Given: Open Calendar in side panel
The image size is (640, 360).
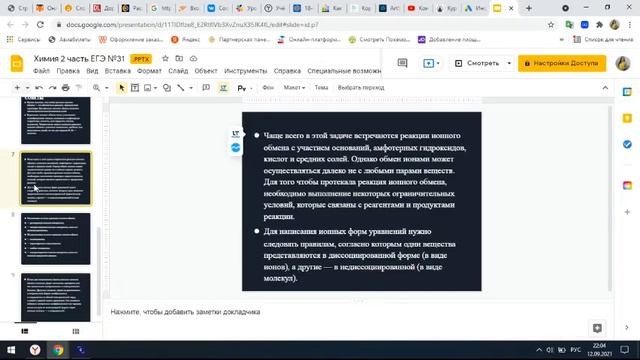Looking at the screenshot, I should [x=627, y=92].
